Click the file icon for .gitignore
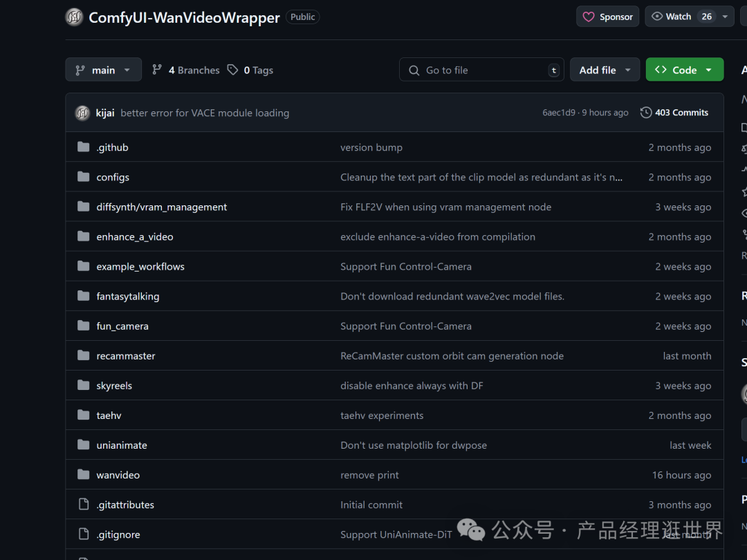 coord(84,534)
